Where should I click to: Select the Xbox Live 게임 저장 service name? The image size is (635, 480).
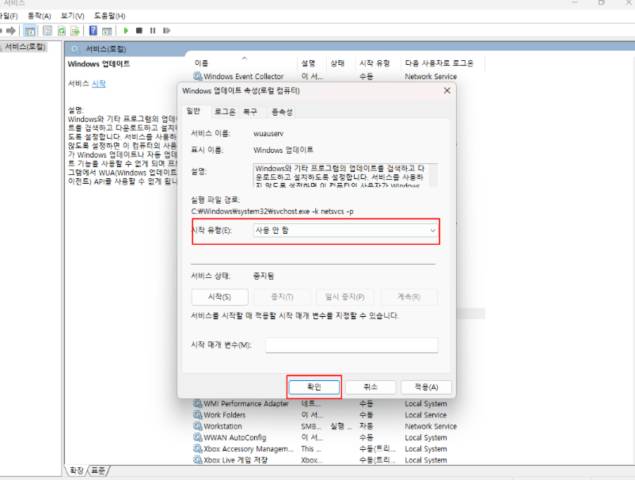click(x=235, y=460)
